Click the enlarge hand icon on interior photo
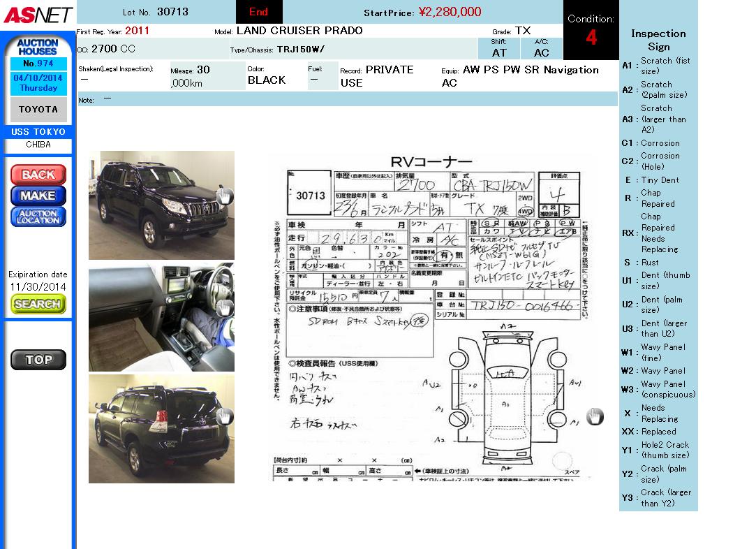The image size is (756, 549). tap(224, 308)
